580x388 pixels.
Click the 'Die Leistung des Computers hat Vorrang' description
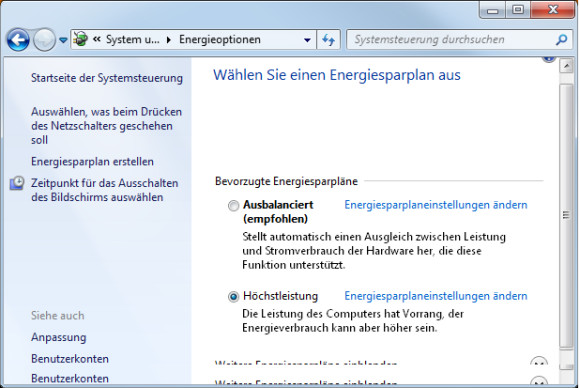pyautogui.click(x=353, y=321)
